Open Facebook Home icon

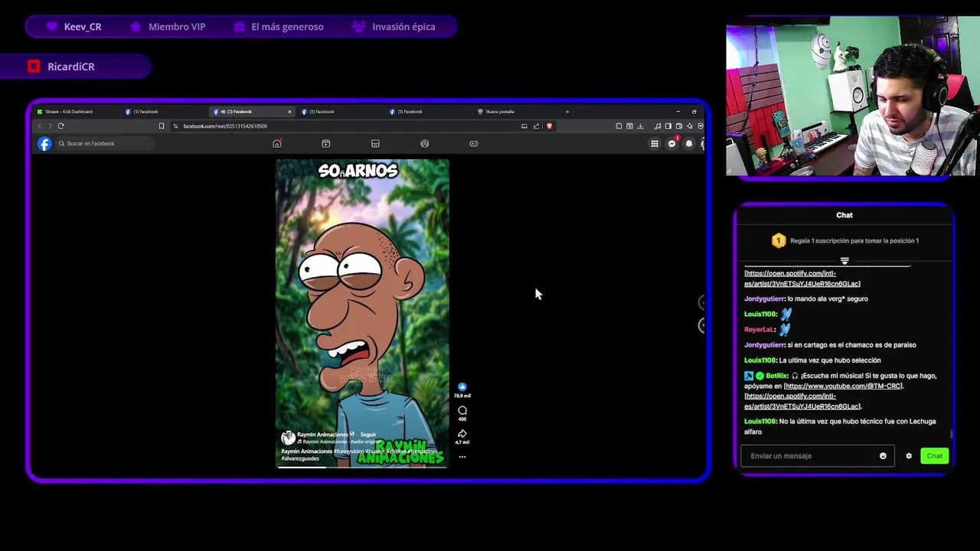[277, 143]
